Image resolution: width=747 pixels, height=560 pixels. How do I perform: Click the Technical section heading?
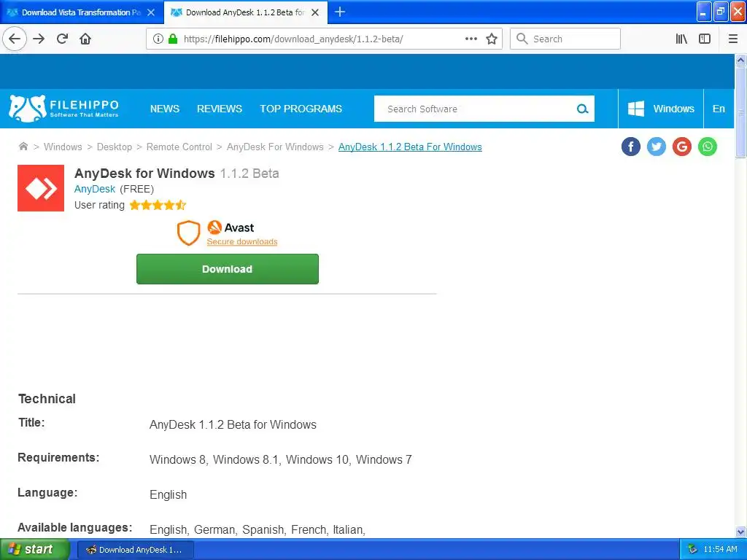pyautogui.click(x=47, y=399)
